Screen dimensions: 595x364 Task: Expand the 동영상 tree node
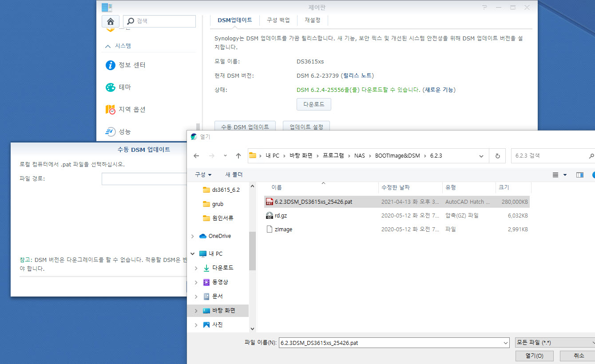coord(196,282)
